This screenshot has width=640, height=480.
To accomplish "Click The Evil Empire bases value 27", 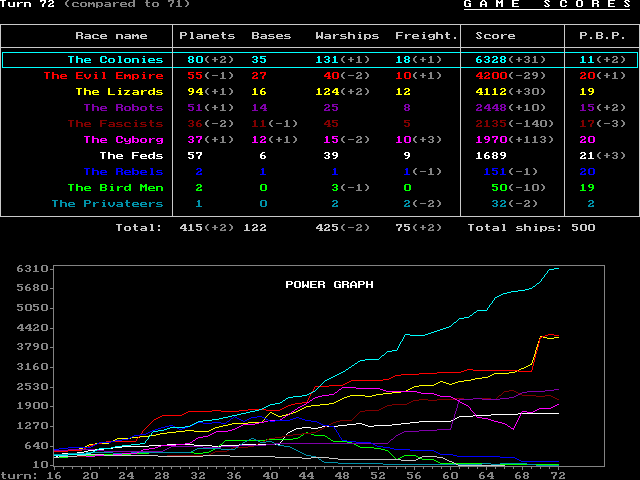I will click(259, 76).
